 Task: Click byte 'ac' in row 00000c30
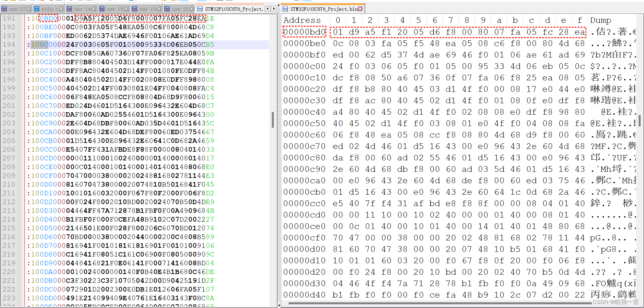pyautogui.click(x=370, y=101)
